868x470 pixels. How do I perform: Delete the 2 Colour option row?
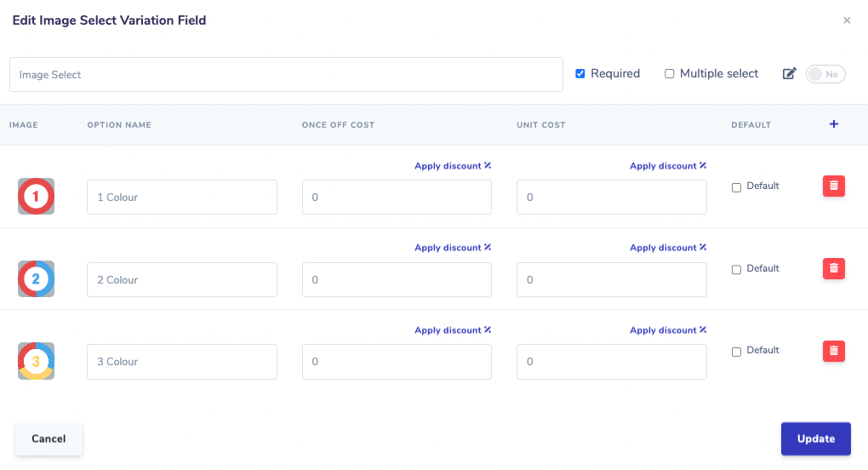click(x=833, y=268)
